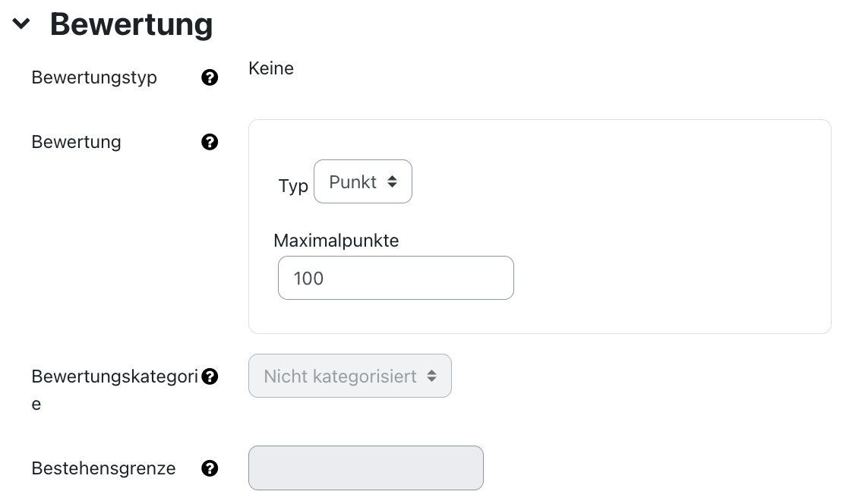Click the Keine value text
Viewport: 843px width, 504px height.
(x=270, y=68)
